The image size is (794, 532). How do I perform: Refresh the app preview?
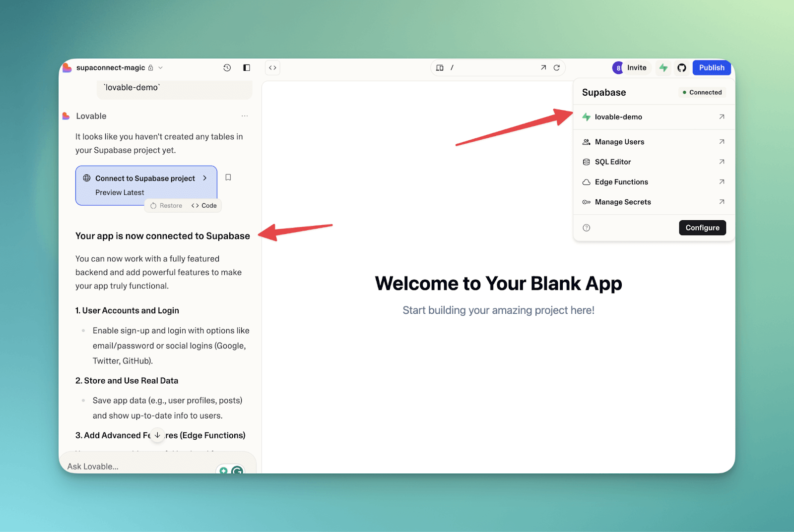[557, 68]
